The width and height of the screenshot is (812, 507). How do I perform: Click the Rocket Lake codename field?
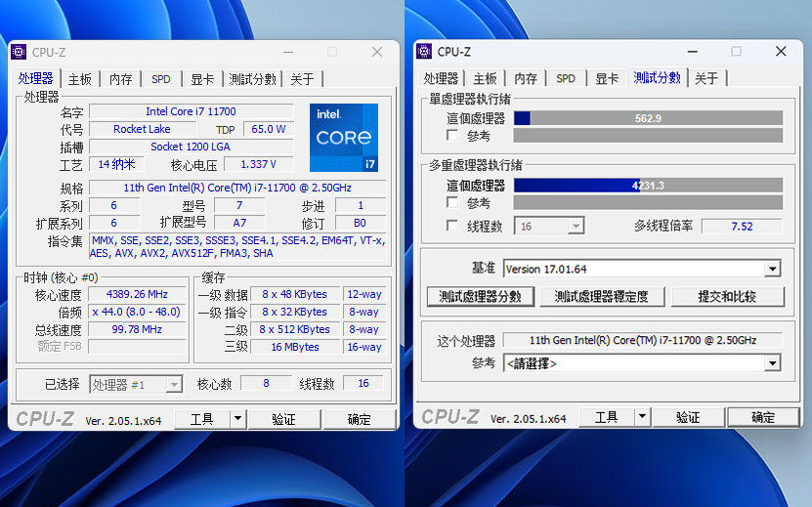click(142, 129)
